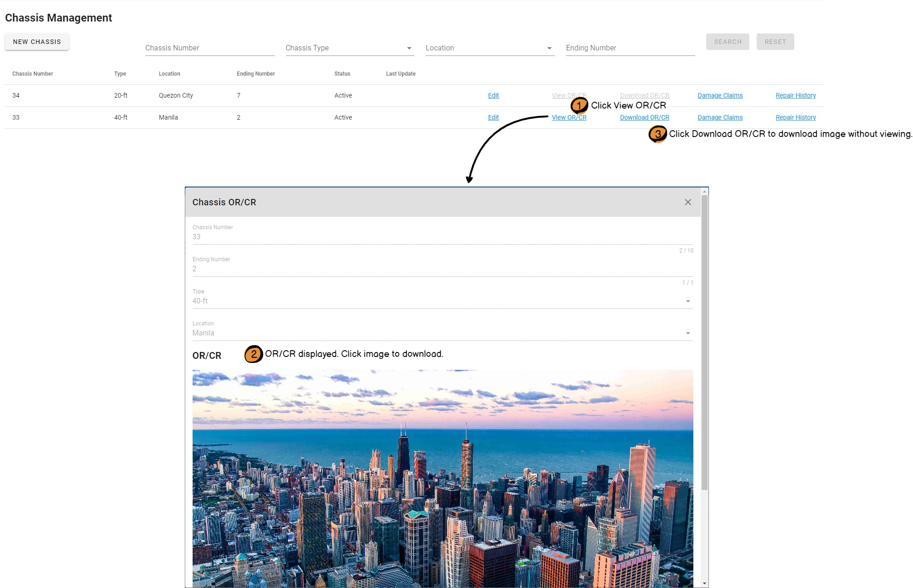Open View OR/CR for chassis 33
Image resolution: width=913 pixels, height=588 pixels.
(x=569, y=117)
